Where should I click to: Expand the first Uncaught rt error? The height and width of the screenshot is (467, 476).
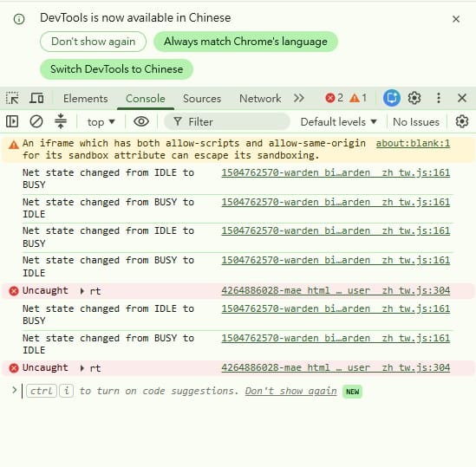[82, 291]
